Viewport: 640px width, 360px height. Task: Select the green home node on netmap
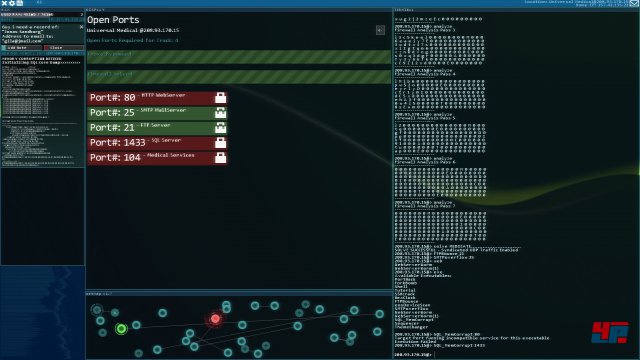tap(121, 329)
